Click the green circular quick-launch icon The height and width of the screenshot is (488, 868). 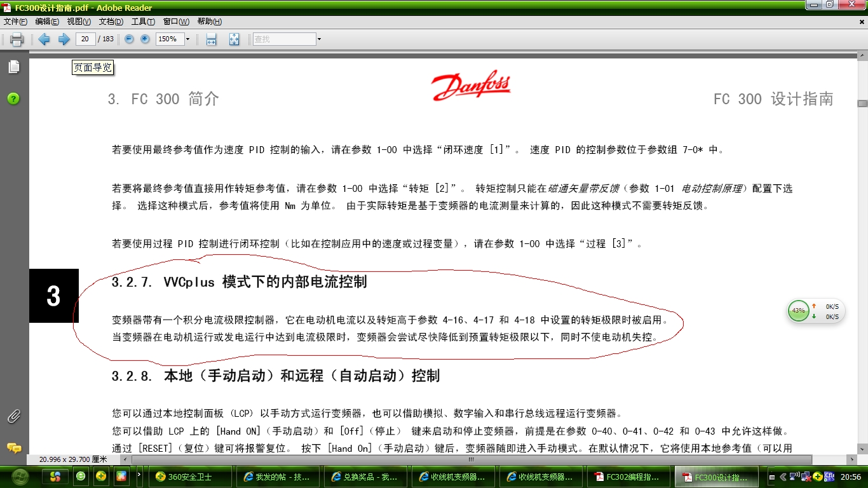81,476
